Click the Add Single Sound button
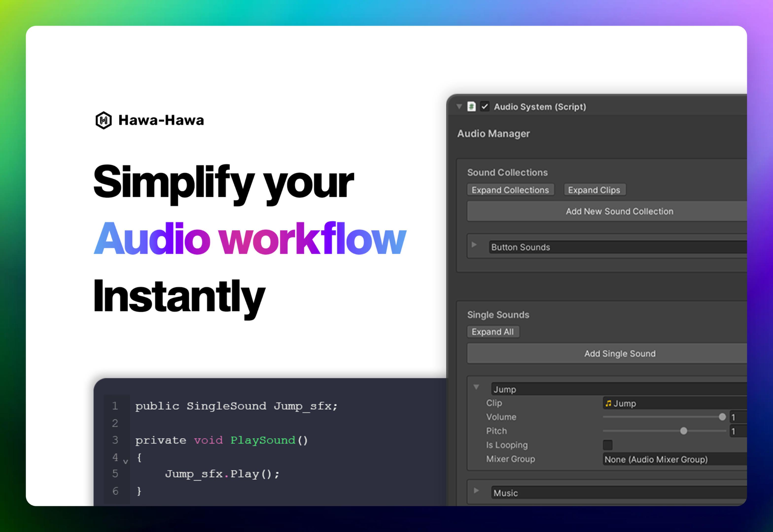 click(619, 353)
